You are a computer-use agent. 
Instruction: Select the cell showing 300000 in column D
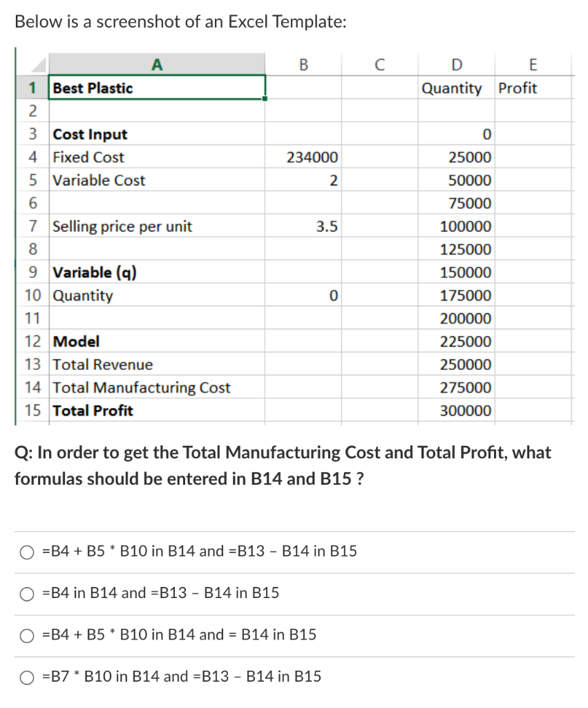pos(456,411)
